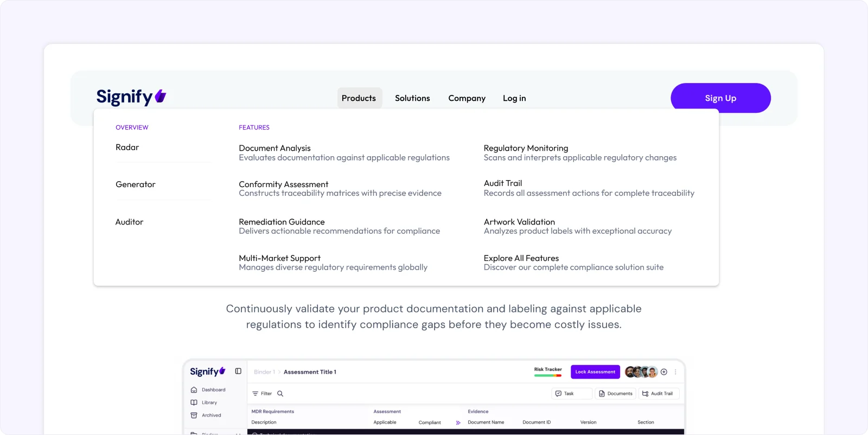Image resolution: width=868 pixels, height=435 pixels.
Task: Open the Documents panel button
Action: coord(615,393)
